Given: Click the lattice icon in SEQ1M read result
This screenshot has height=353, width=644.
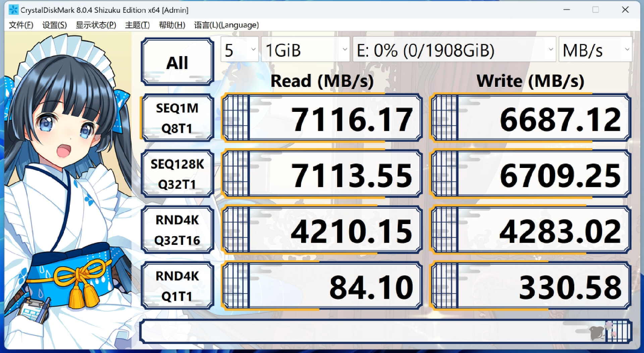Looking at the screenshot, I should pyautogui.click(x=236, y=118).
